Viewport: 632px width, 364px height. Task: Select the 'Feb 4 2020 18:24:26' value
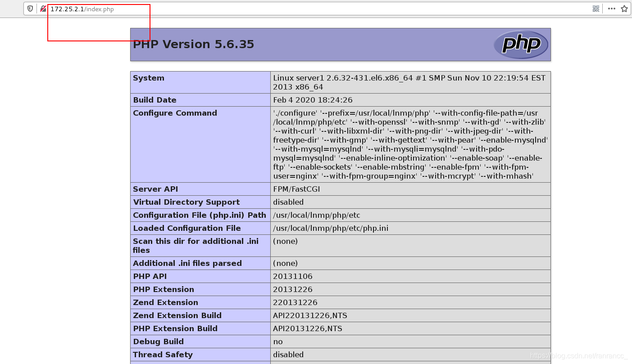313,100
